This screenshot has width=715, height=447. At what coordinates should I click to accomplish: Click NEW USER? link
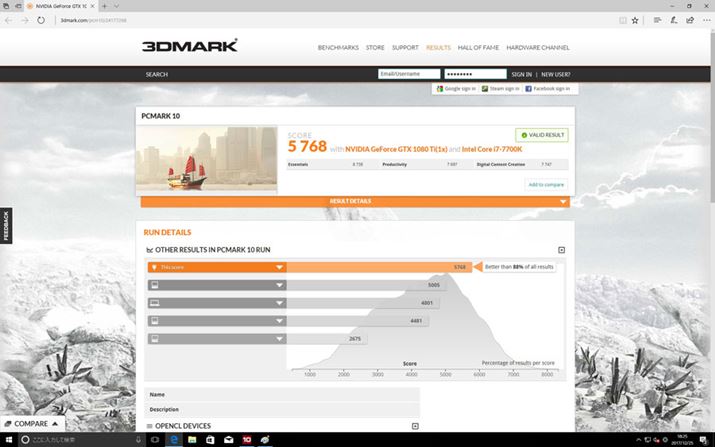point(555,74)
